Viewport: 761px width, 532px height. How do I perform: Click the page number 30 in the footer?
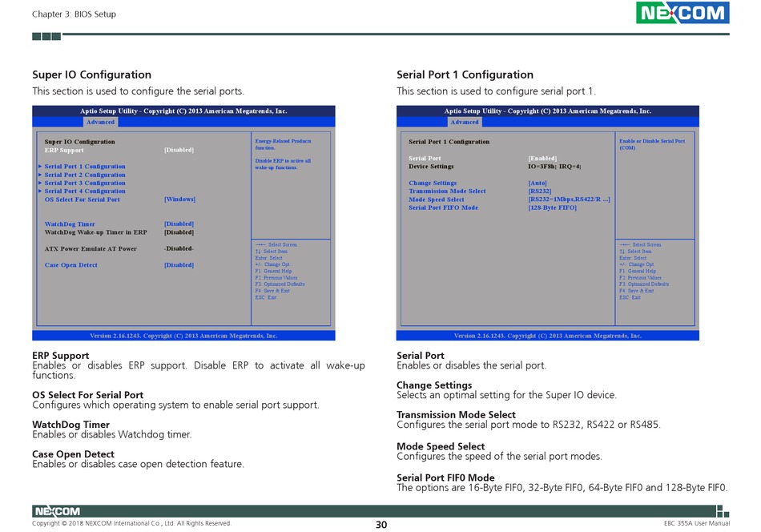[x=380, y=525]
